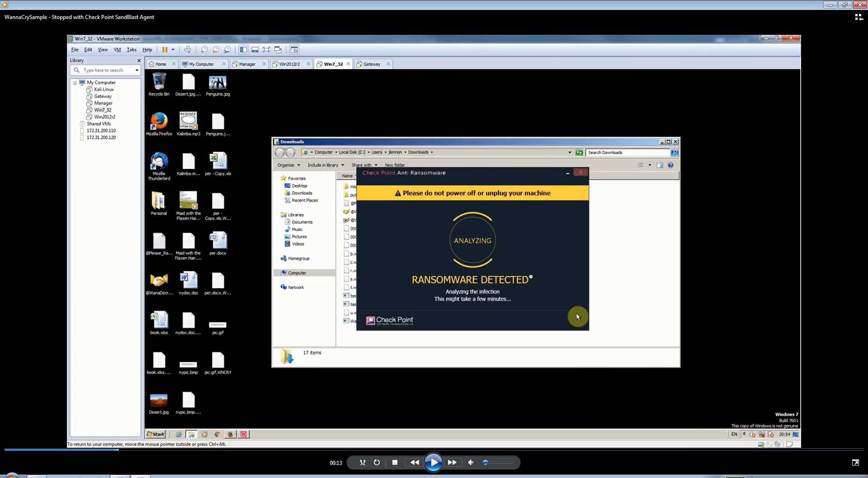Open explorer help button
The image size is (868, 478).
click(670, 165)
